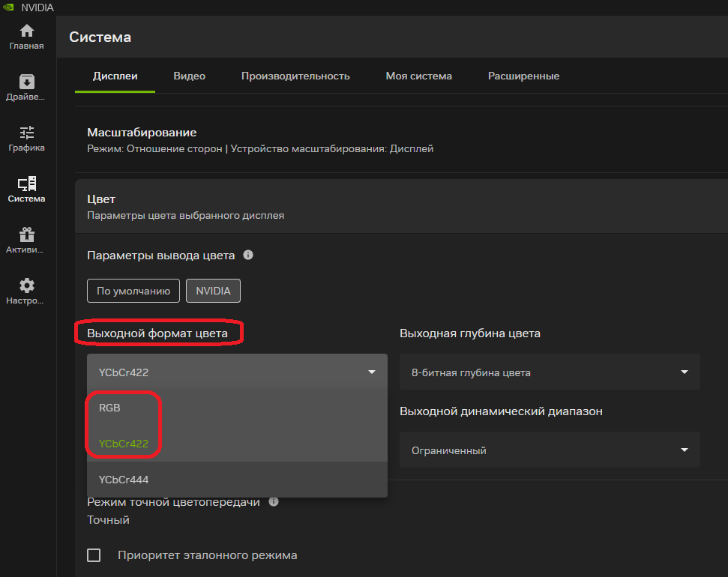Collapse the YCbCr422 output format dropdown
The height and width of the screenshot is (577, 728).
237,372
